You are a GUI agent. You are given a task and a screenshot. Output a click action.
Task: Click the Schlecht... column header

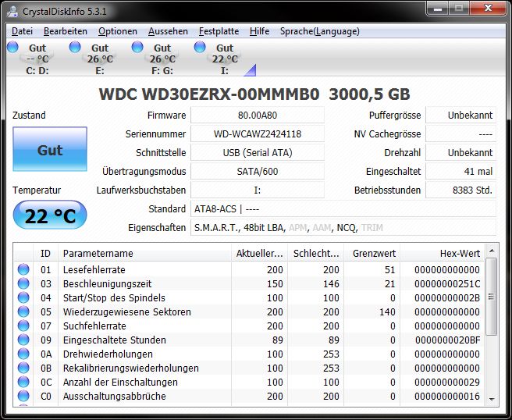[x=316, y=254]
